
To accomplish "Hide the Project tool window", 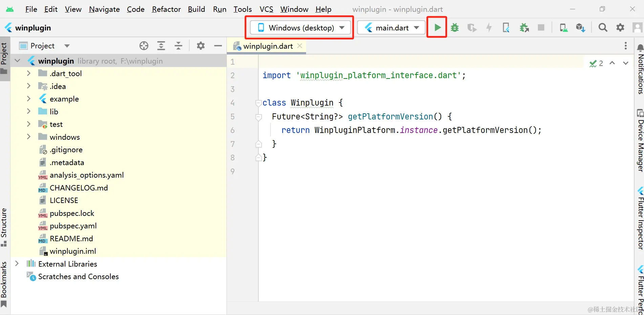I will pyautogui.click(x=218, y=46).
